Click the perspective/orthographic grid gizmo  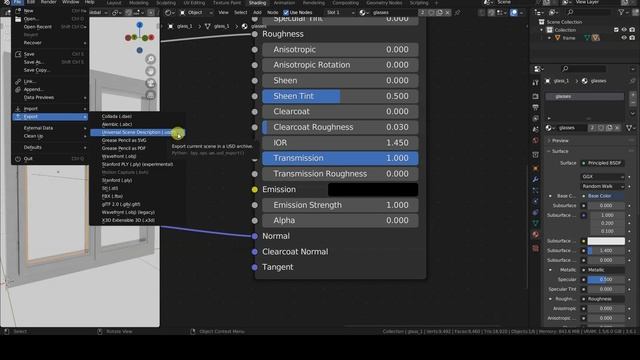pos(151,95)
